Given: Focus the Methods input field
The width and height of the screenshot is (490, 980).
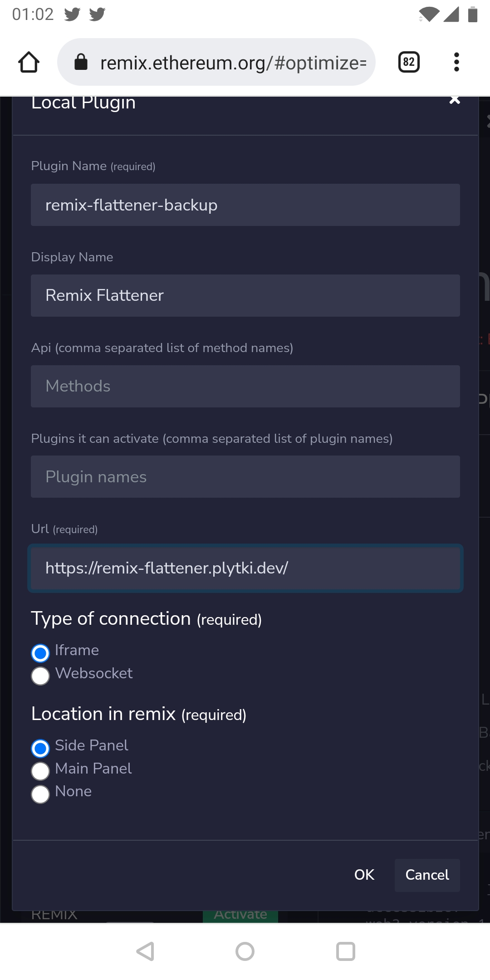Looking at the screenshot, I should click(245, 386).
